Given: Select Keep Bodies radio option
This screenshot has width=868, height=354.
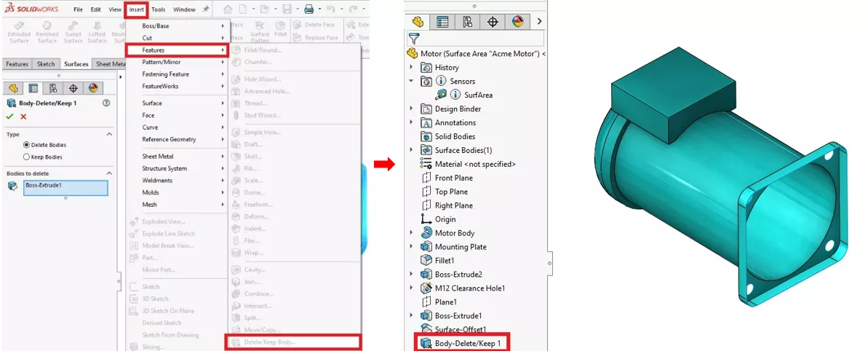Looking at the screenshot, I should [42, 157].
